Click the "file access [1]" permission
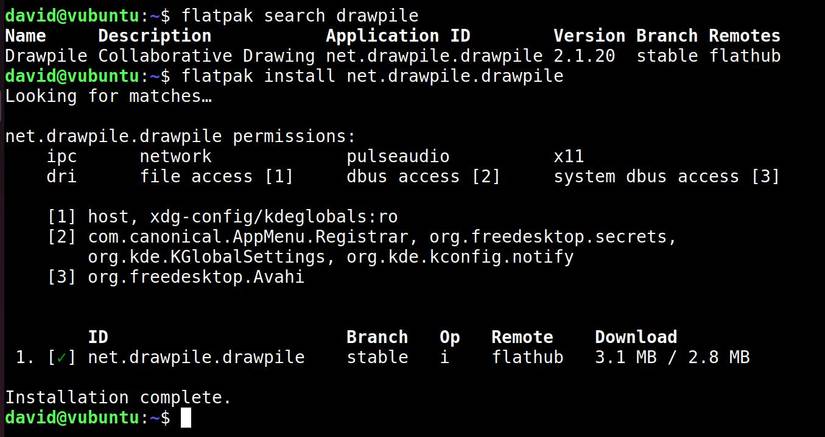 tap(216, 177)
